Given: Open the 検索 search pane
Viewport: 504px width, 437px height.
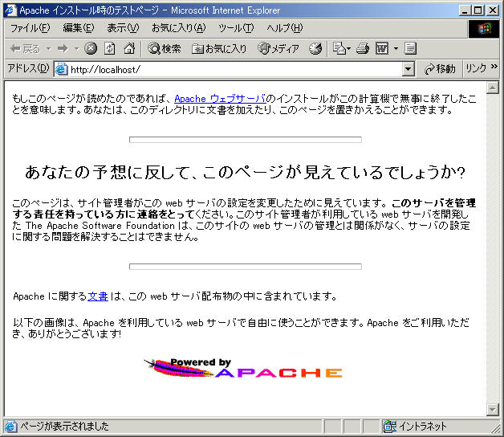Looking at the screenshot, I should point(165,48).
